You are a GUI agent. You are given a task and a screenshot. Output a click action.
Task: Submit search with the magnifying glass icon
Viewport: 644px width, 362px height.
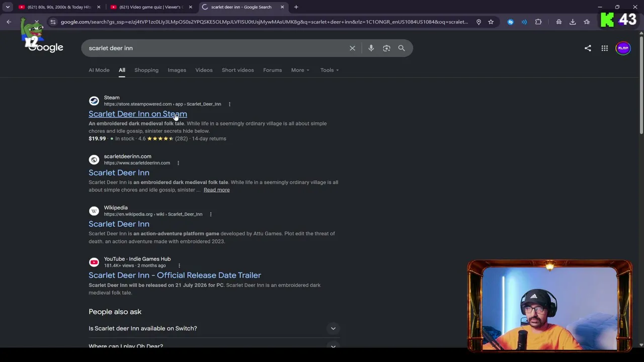click(x=401, y=48)
